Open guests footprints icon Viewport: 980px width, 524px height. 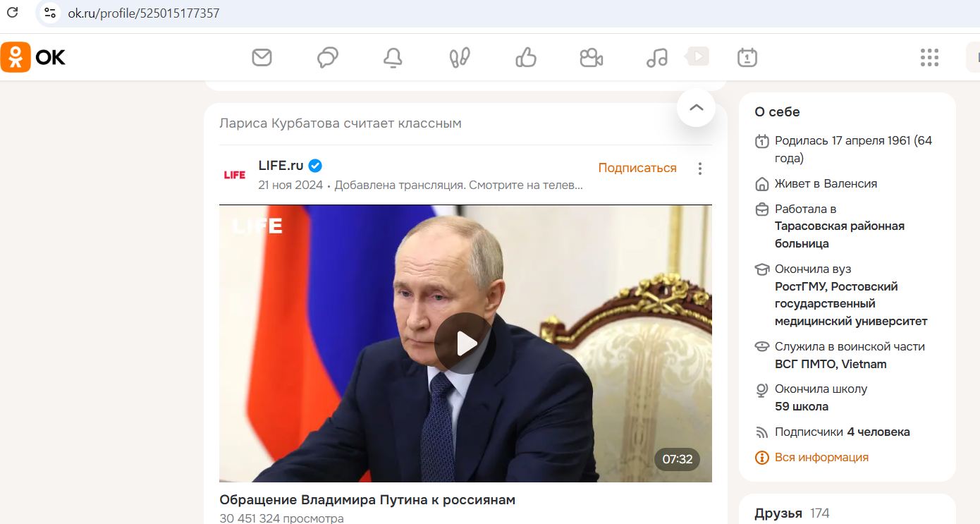460,57
